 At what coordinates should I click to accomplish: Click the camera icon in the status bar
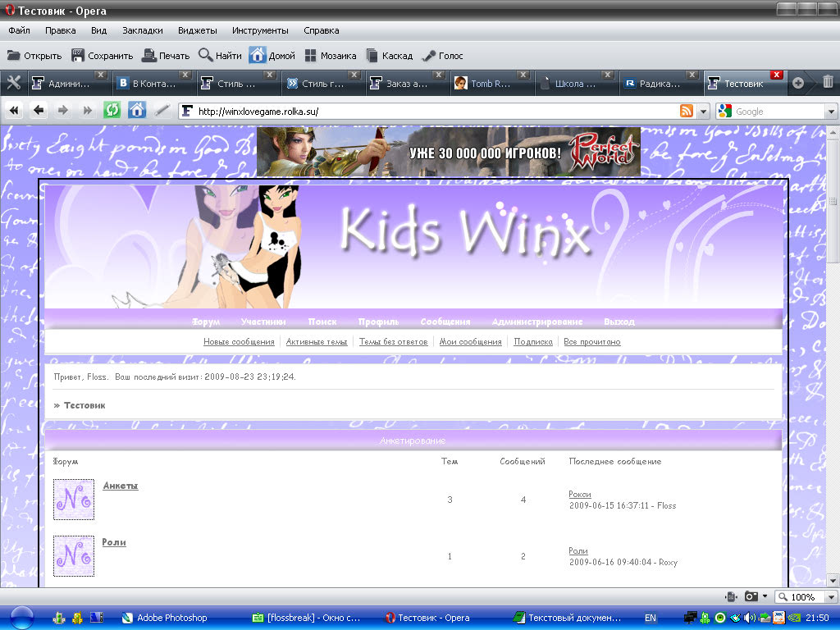751,596
